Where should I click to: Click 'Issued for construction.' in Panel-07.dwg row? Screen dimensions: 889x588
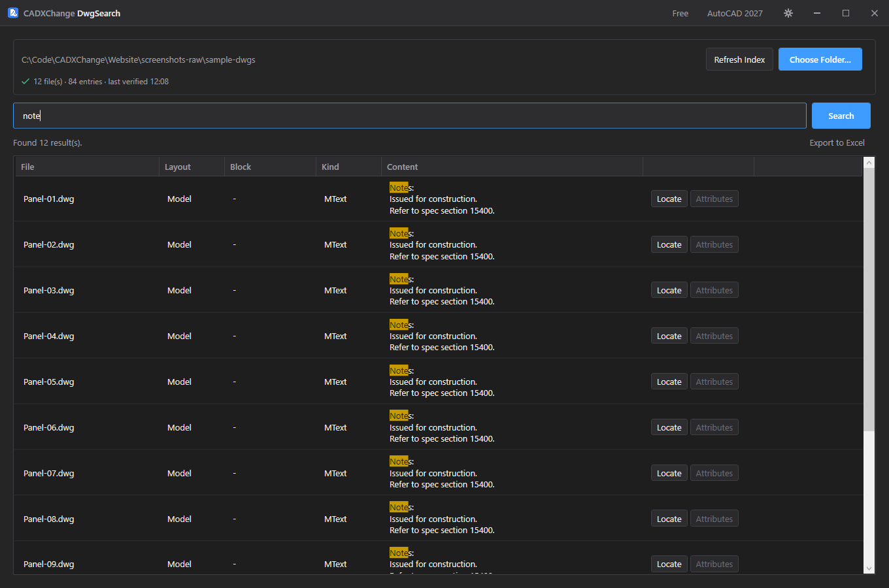(x=433, y=474)
